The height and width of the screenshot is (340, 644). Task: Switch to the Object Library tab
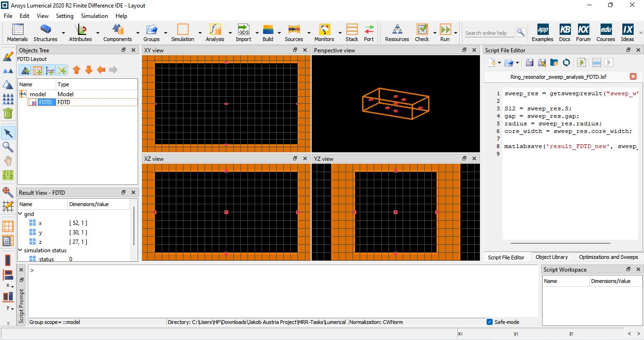552,257
